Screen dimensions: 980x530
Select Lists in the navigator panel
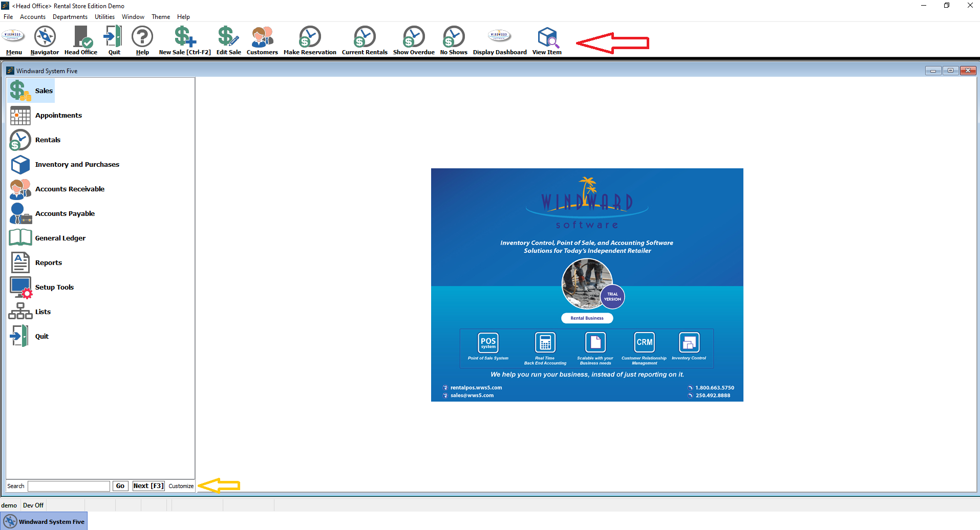[x=30, y=312]
